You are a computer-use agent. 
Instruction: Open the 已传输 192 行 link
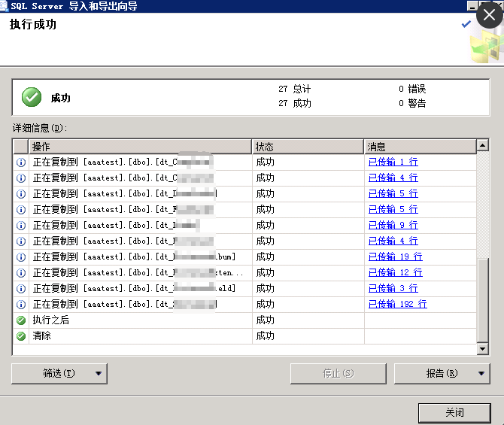pos(397,305)
